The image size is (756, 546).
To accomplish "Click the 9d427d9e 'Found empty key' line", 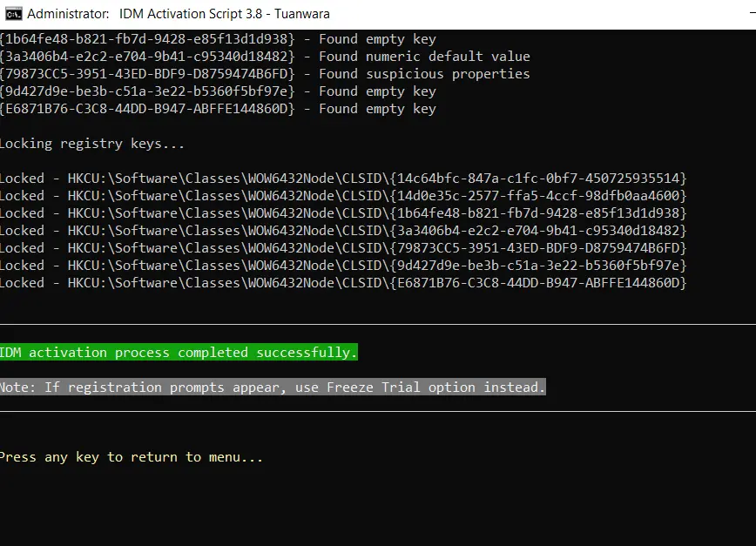I will (x=218, y=91).
